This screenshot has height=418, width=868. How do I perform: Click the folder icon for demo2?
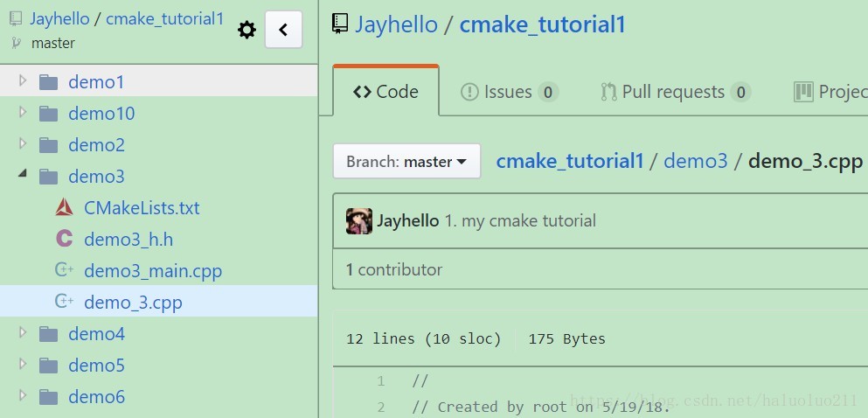[x=49, y=145]
